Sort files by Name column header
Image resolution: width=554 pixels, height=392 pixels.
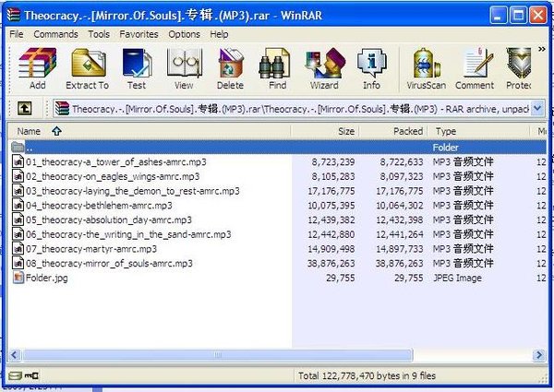coord(149,131)
